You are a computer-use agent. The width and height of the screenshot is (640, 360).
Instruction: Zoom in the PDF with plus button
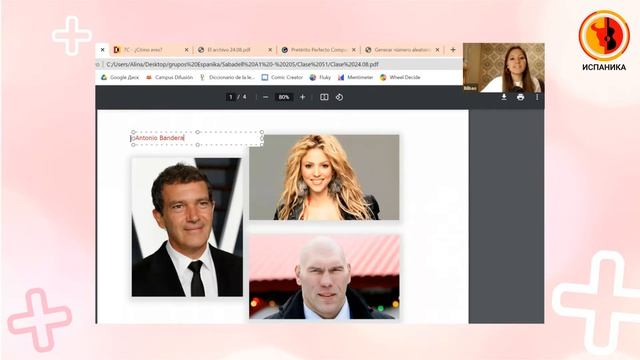point(302,97)
